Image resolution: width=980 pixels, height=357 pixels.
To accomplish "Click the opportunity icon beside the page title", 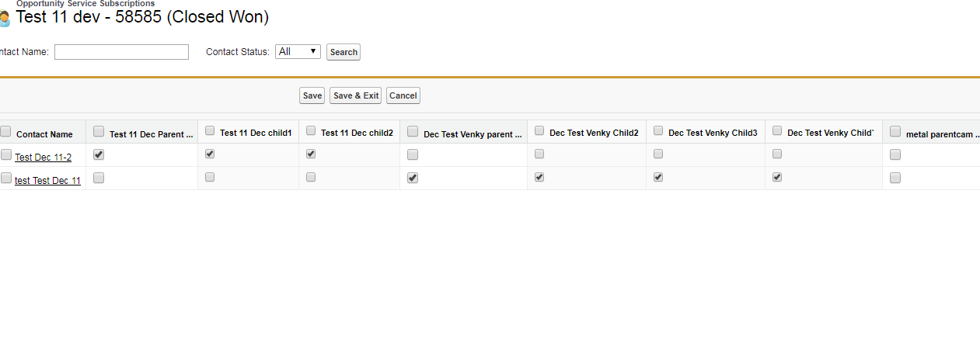I will (4, 18).
